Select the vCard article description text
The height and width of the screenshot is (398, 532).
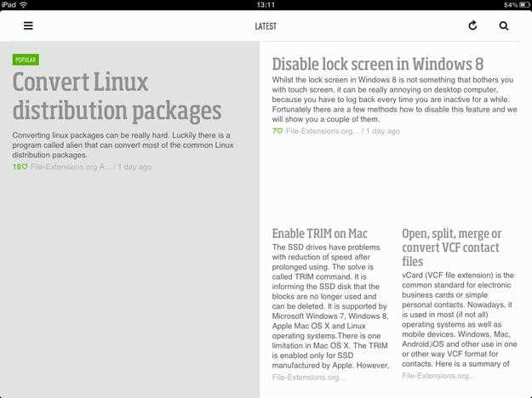coord(460,320)
